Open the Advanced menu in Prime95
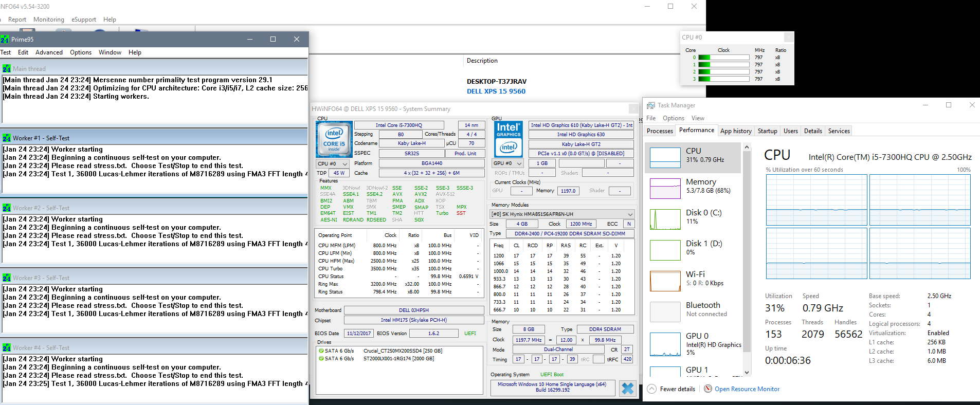This screenshot has width=980, height=405. click(x=49, y=52)
